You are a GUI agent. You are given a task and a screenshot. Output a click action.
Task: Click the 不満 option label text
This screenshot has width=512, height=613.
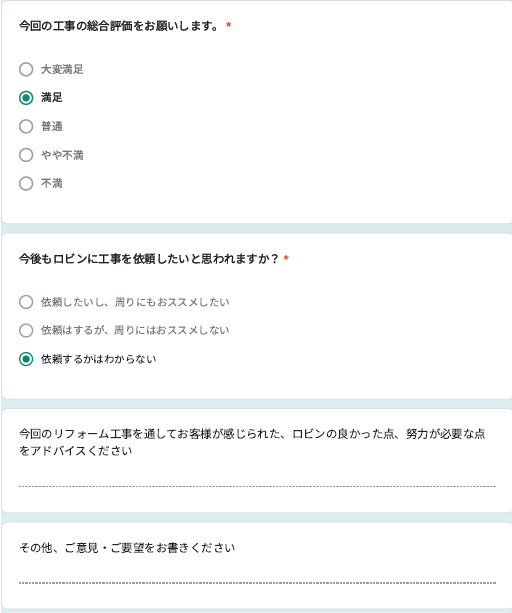(52, 183)
